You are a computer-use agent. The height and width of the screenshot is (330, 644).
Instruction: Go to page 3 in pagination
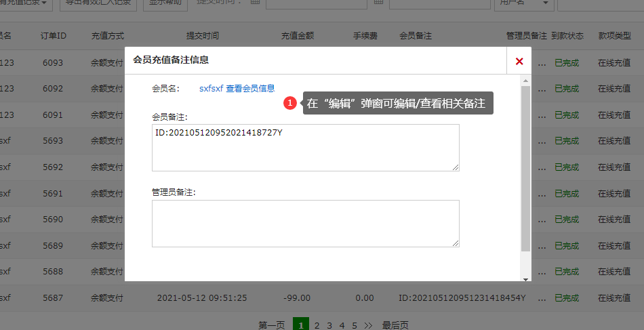[x=329, y=325]
